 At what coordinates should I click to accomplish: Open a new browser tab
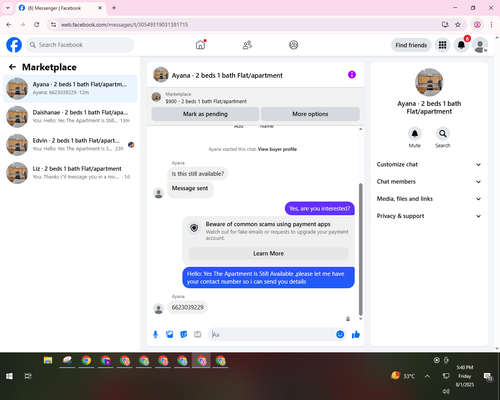114,8
